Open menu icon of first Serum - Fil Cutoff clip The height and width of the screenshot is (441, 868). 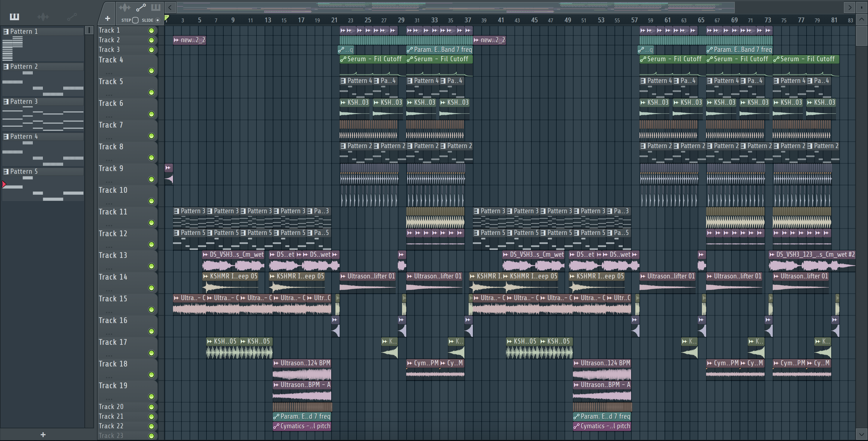click(x=343, y=59)
